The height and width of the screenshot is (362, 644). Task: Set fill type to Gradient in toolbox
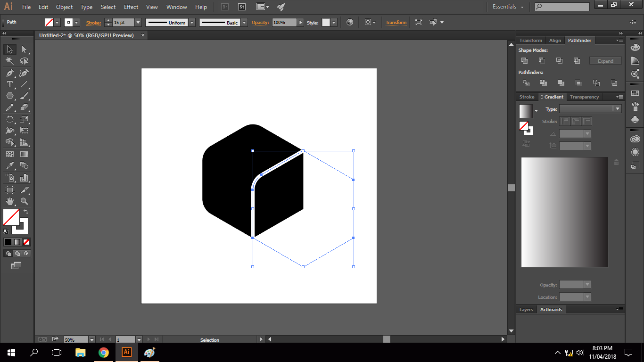(17, 242)
